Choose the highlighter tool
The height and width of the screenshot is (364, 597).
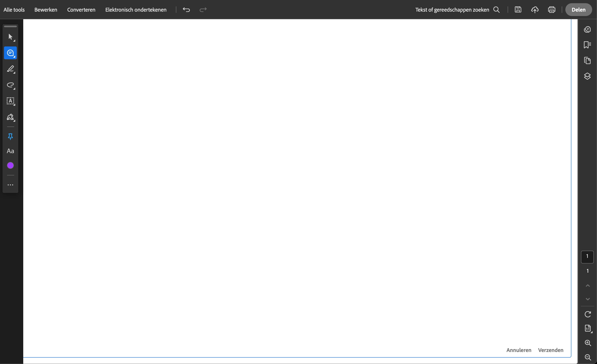[x=10, y=69]
